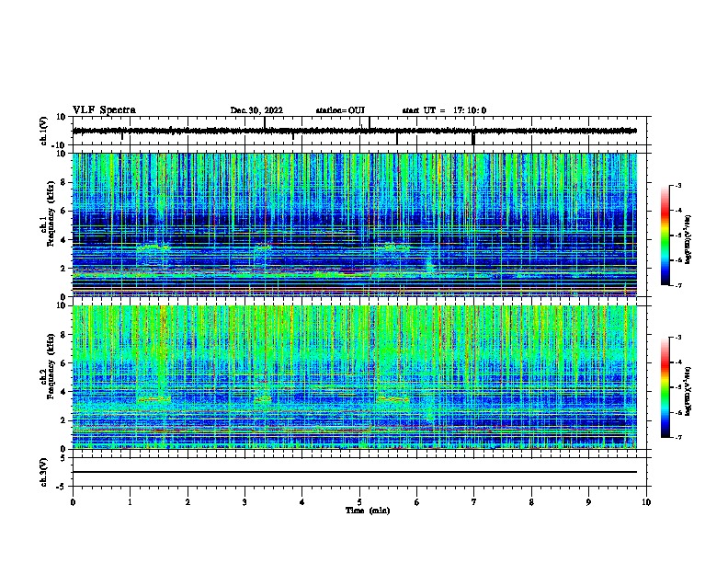Click time axis tick label "9"

tap(588, 502)
